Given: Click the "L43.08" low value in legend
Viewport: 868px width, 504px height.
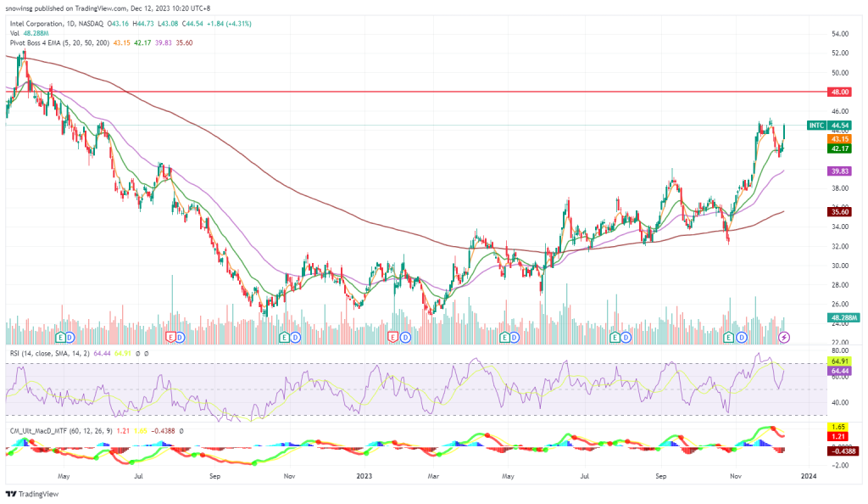Looking at the screenshot, I should pos(169,24).
